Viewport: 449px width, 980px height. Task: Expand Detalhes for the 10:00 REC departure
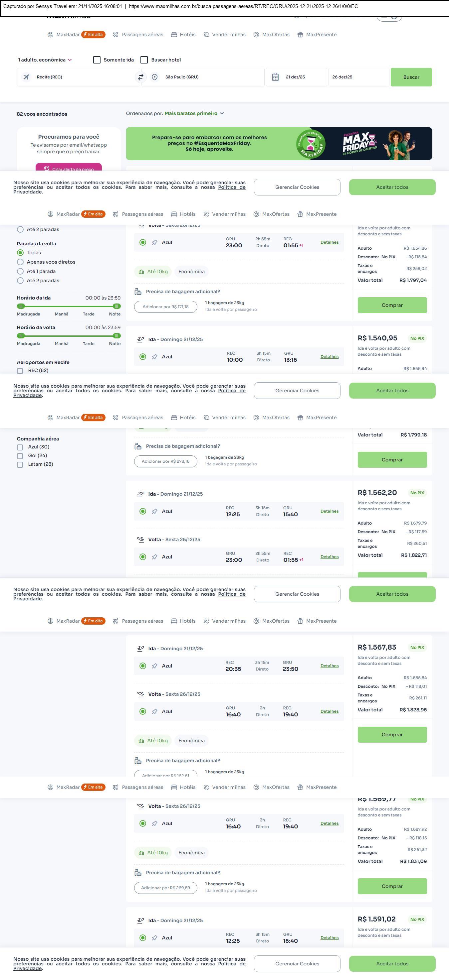pyautogui.click(x=329, y=356)
